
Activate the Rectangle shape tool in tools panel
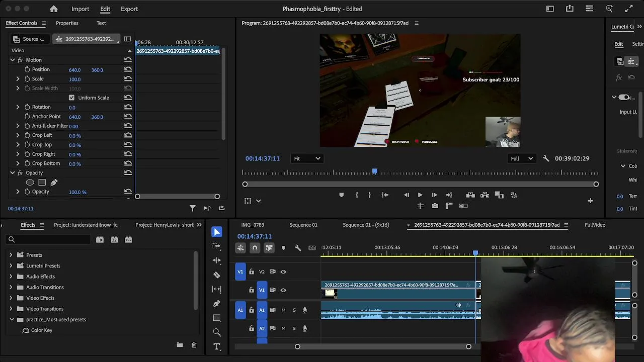coord(217,318)
